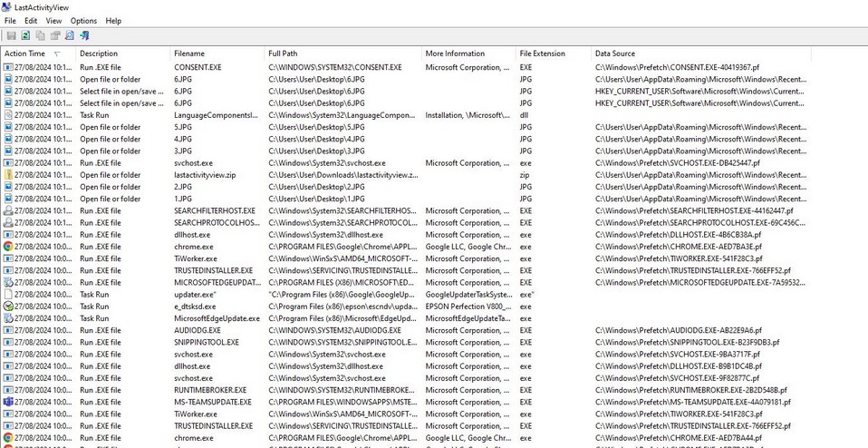Click the search icon beside SEARCHFILTERHOST.EXE
This screenshot has height=448, width=868.
pos(8,210)
